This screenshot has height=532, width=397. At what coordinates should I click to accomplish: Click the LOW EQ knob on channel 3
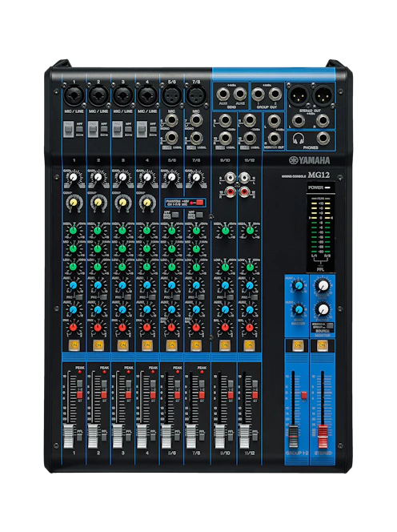[x=122, y=267]
